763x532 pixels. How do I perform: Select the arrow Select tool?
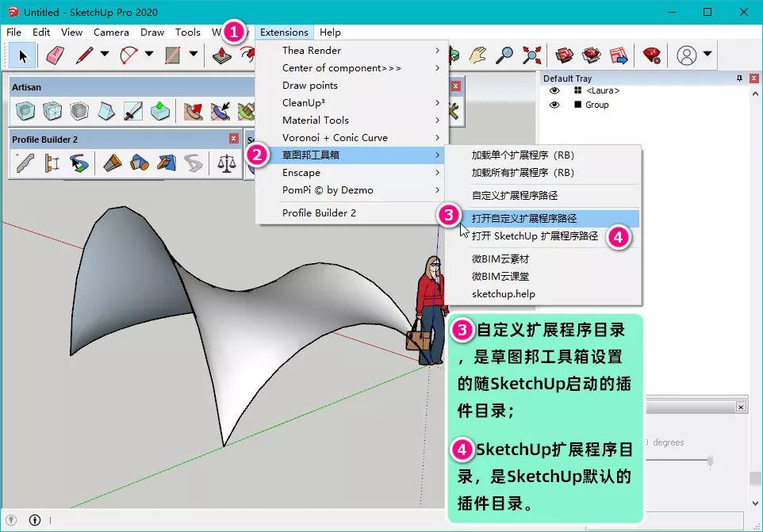coord(22,56)
